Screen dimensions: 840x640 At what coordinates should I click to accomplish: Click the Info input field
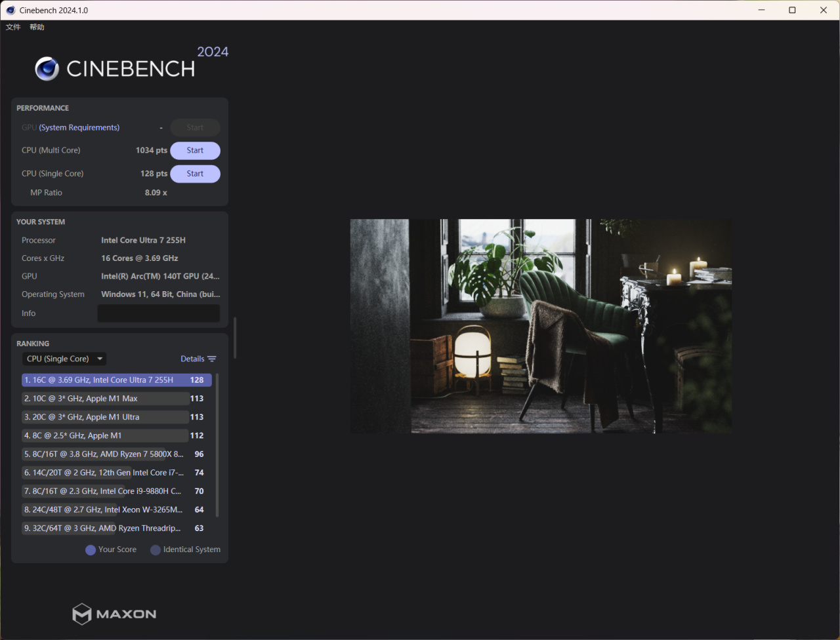tap(159, 313)
